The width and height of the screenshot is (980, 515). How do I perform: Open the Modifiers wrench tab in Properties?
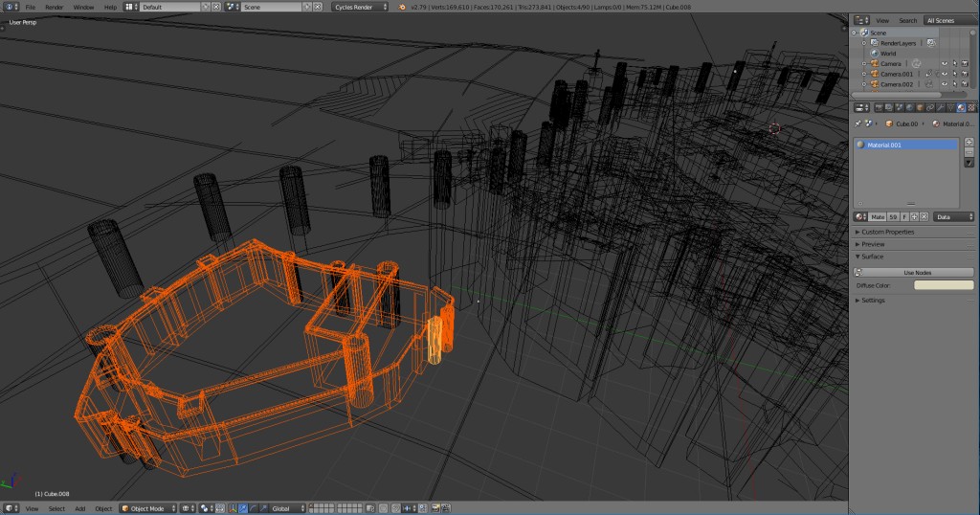click(940, 108)
